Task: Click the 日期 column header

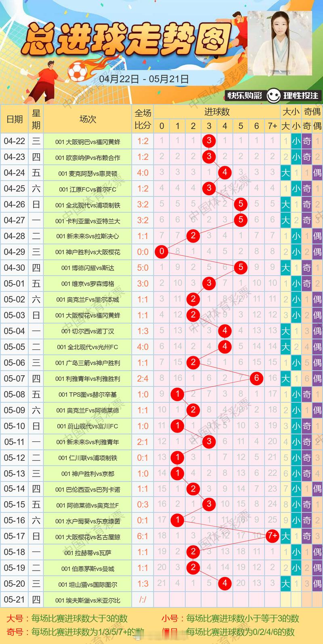Action: click(15, 119)
